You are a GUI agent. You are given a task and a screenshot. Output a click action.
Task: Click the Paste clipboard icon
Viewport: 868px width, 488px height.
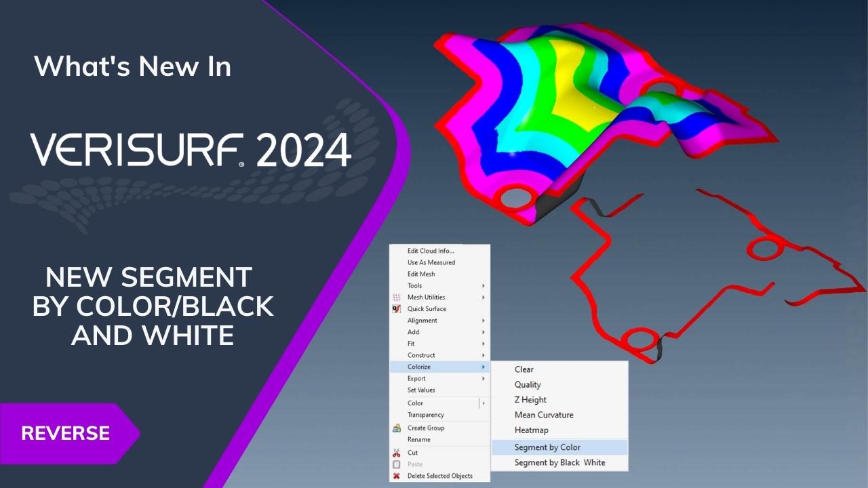pyautogui.click(x=397, y=464)
